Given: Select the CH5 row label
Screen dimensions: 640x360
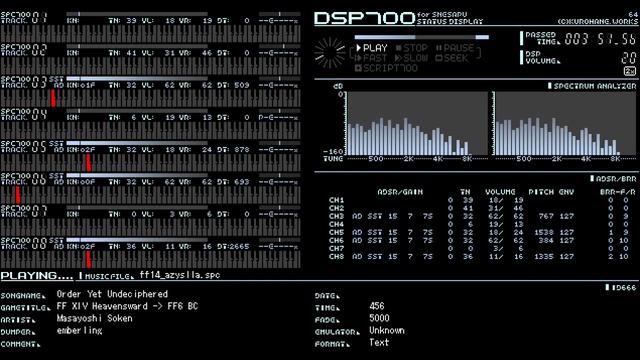Looking at the screenshot, I should [x=336, y=232].
